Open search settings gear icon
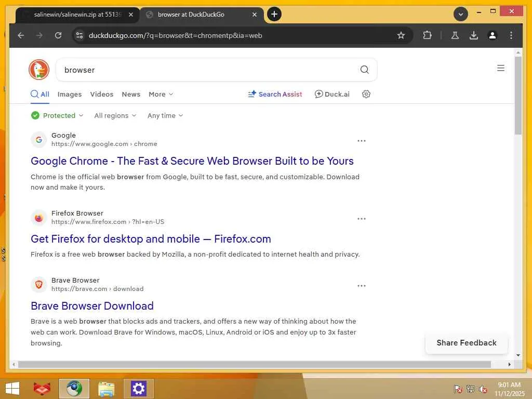Image resolution: width=532 pixels, height=399 pixels. pyautogui.click(x=366, y=94)
